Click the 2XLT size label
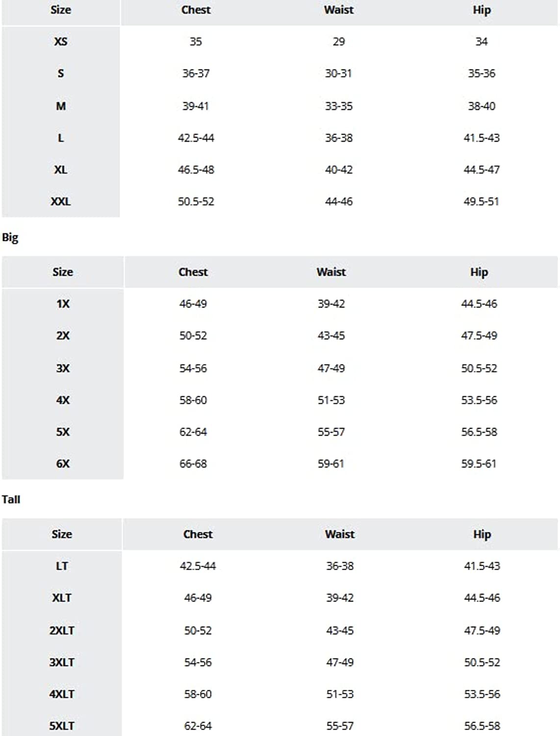560x736 pixels. click(x=62, y=631)
